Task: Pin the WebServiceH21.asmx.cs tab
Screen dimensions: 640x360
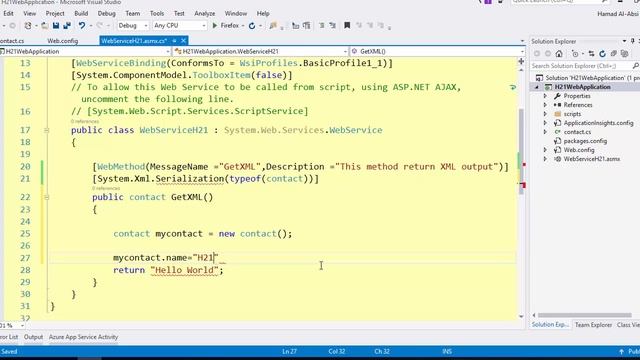Action: coord(174,41)
